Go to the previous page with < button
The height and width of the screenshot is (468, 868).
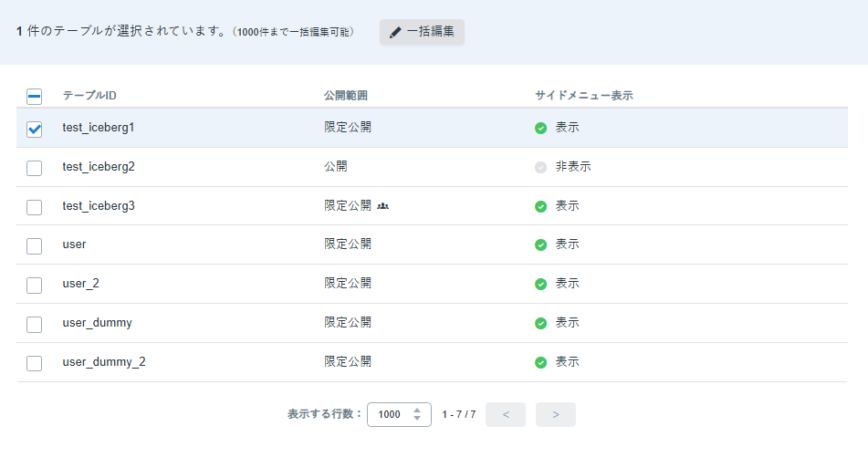(506, 414)
